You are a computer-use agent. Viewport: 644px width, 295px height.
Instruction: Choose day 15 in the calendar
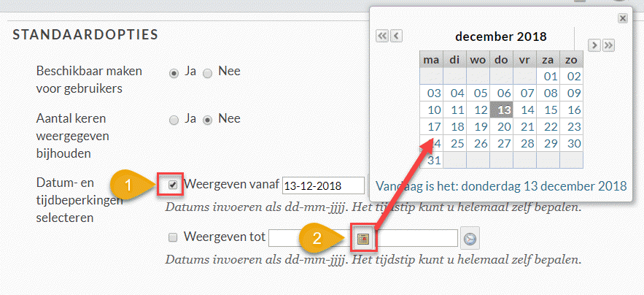pos(548,110)
